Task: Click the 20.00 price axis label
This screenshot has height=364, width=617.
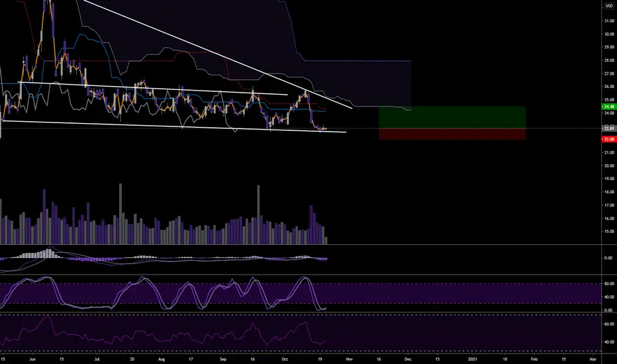Action: tap(609, 165)
